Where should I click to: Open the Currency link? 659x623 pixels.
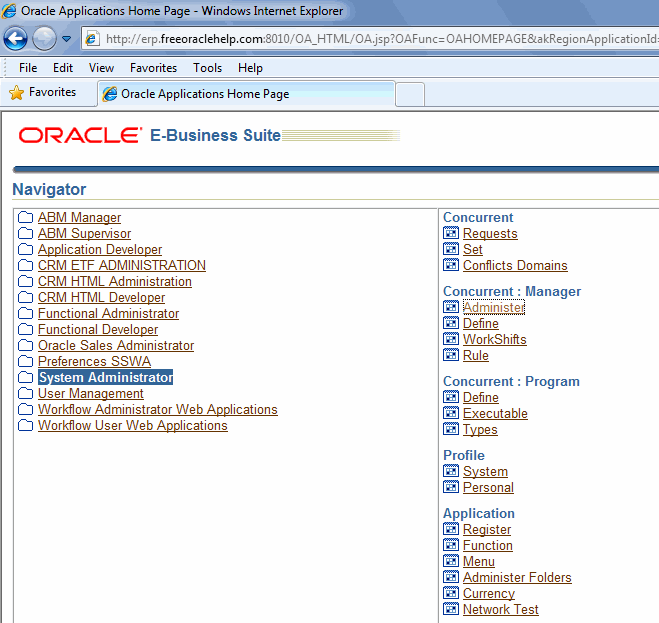(x=489, y=593)
